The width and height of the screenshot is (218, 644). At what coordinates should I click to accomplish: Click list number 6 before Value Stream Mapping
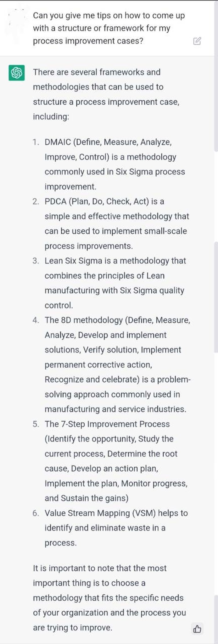[36, 513]
